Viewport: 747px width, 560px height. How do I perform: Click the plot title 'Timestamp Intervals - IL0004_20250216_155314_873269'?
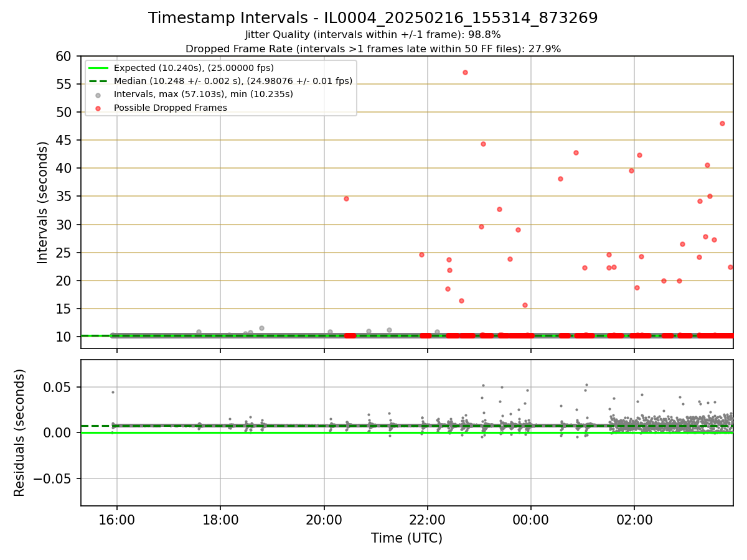(373, 18)
